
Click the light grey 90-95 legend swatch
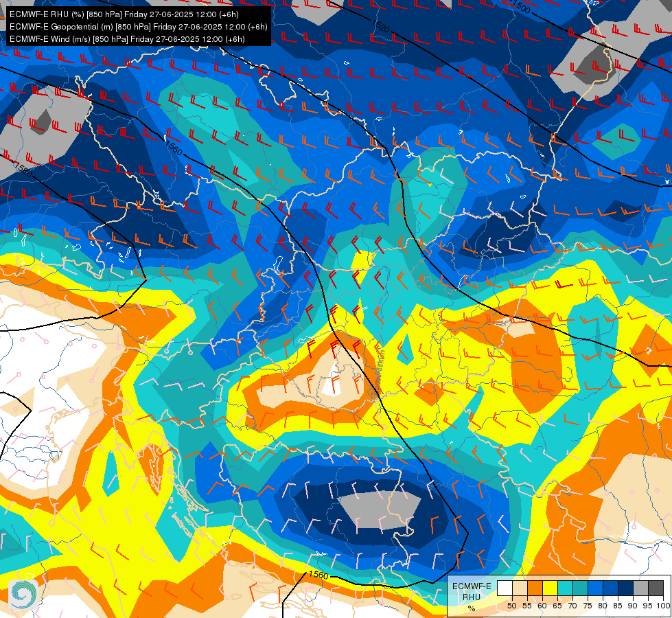(x=640, y=588)
